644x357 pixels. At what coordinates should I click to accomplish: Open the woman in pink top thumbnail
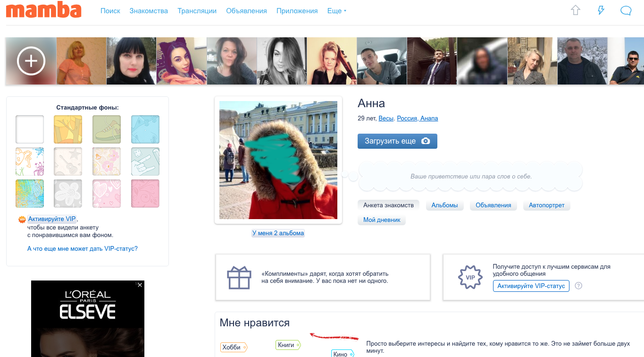coord(81,61)
